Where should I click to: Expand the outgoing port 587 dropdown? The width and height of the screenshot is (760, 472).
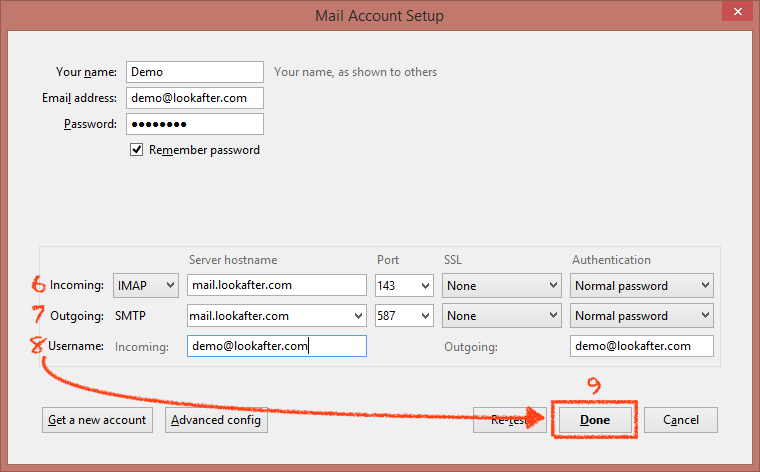[x=404, y=316]
